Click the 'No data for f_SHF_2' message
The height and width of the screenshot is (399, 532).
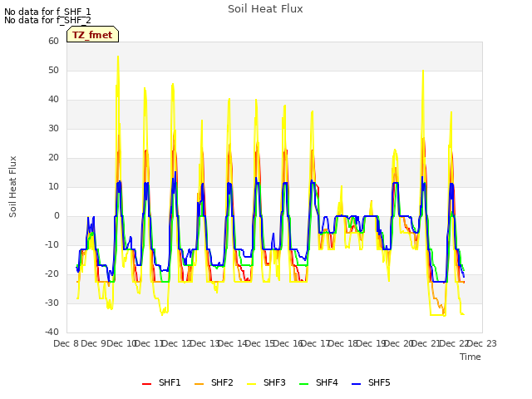tap(47, 20)
